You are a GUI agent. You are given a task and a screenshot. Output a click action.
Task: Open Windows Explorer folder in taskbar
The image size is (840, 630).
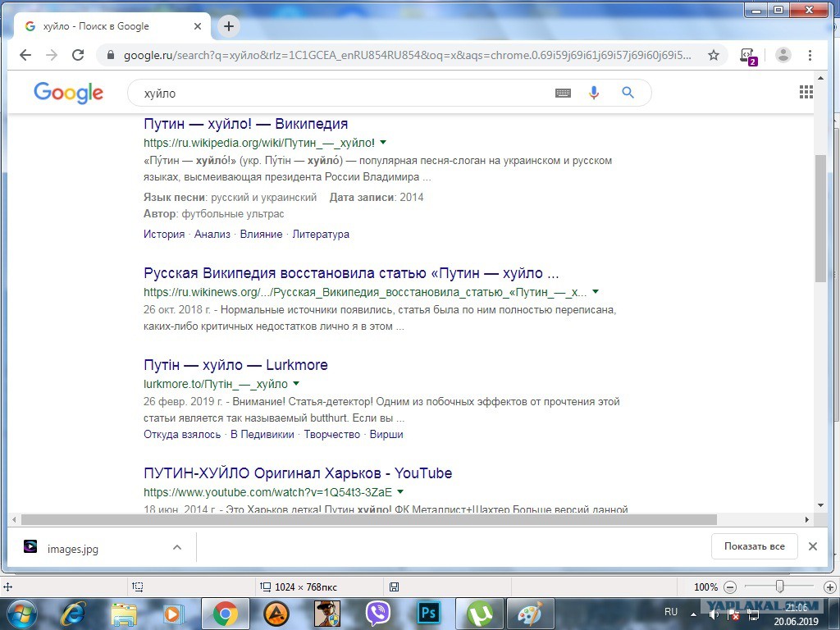point(124,614)
